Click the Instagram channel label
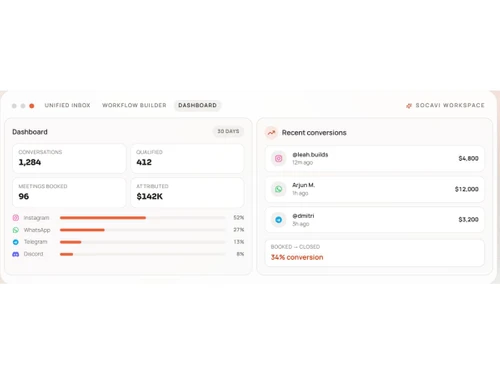 (x=36, y=218)
